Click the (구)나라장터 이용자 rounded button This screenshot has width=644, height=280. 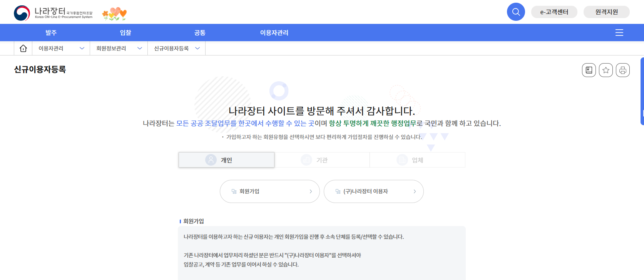coord(374,191)
